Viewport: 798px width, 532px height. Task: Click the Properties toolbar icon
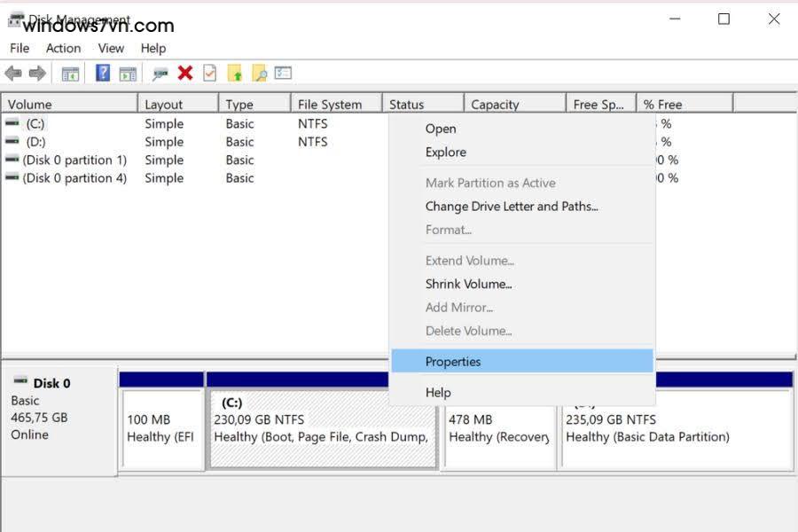[209, 73]
